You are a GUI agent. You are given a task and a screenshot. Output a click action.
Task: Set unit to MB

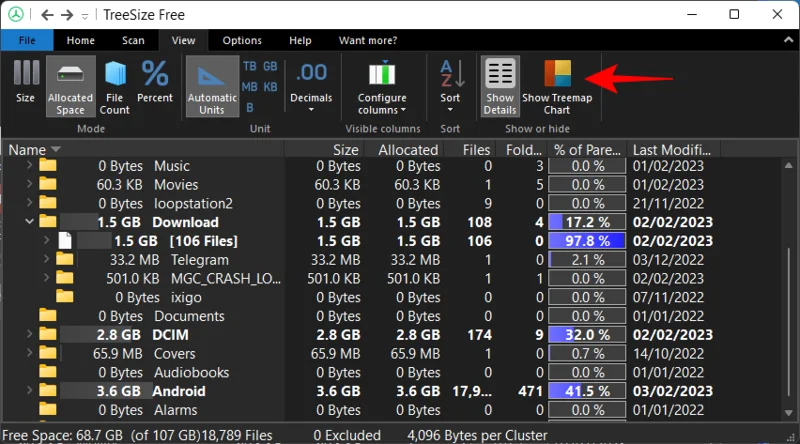249,87
